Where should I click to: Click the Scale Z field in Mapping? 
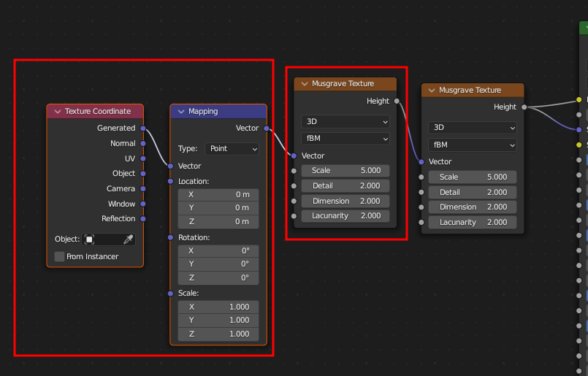coord(218,334)
